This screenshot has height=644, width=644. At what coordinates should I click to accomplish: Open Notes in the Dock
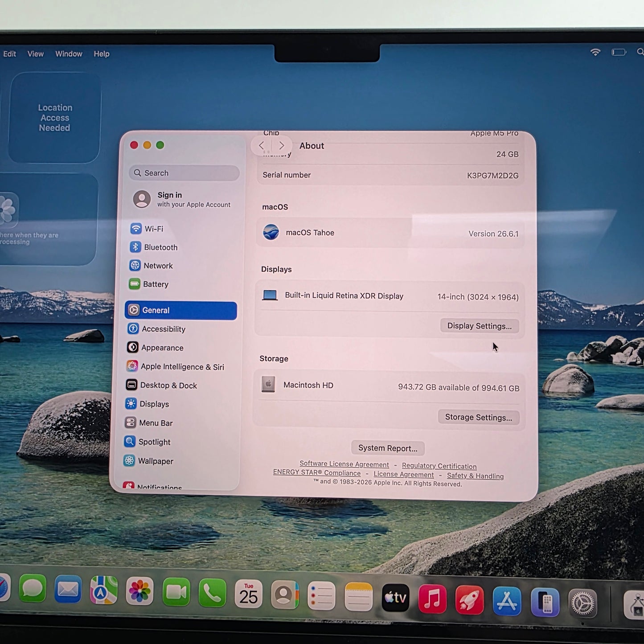(x=358, y=597)
